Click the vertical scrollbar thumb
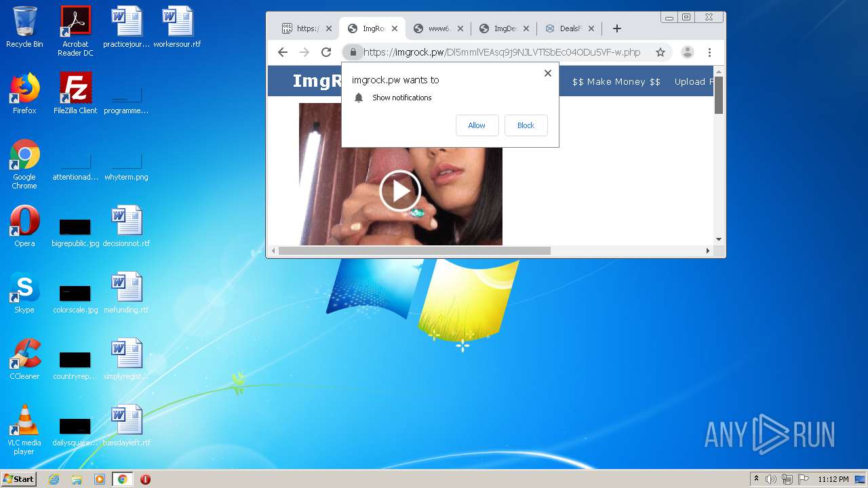Image resolution: width=868 pixels, height=488 pixels. click(x=719, y=95)
